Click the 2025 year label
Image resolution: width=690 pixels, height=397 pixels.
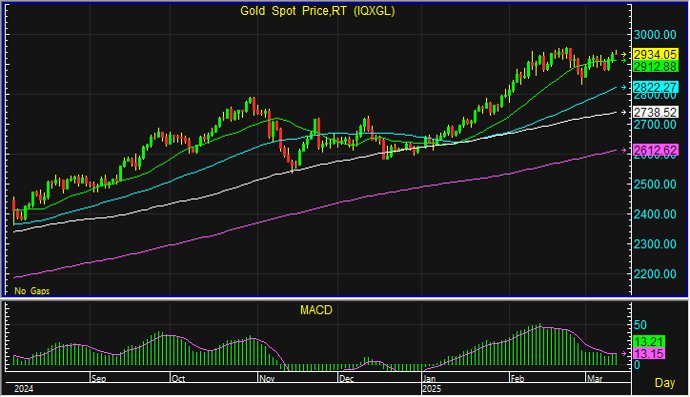(431, 389)
